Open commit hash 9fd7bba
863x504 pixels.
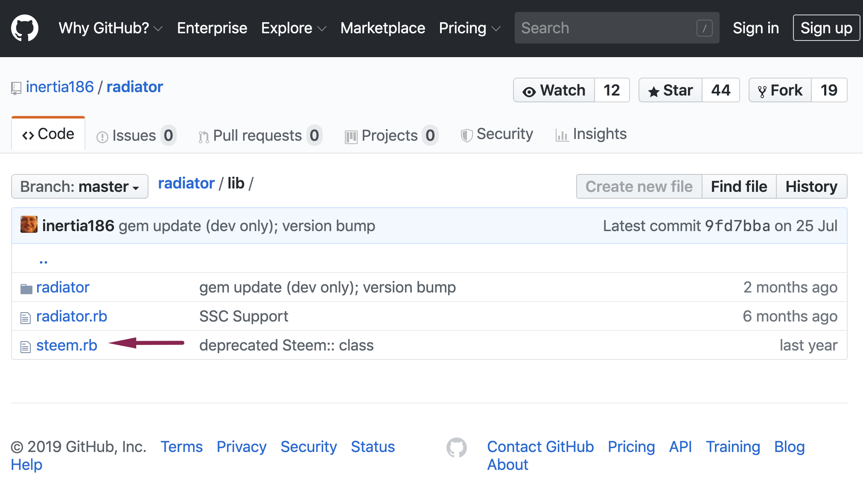(737, 226)
